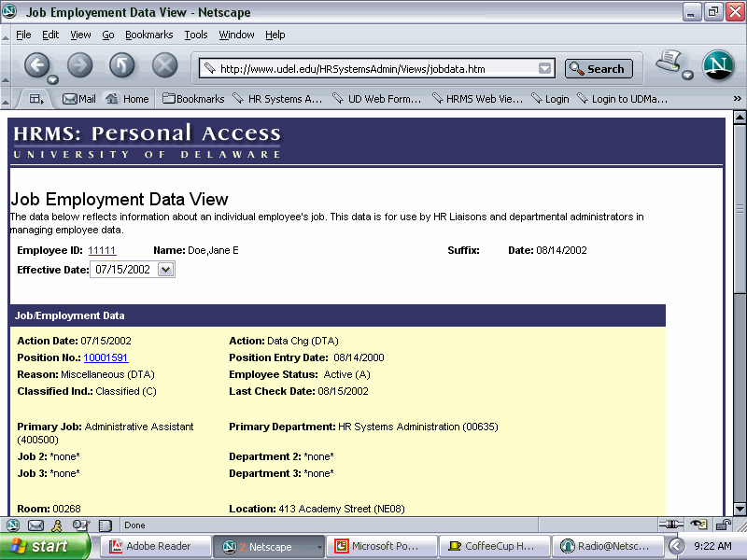Click the Netscape logo throbber
The width and height of the screenshot is (747, 560).
717,65
